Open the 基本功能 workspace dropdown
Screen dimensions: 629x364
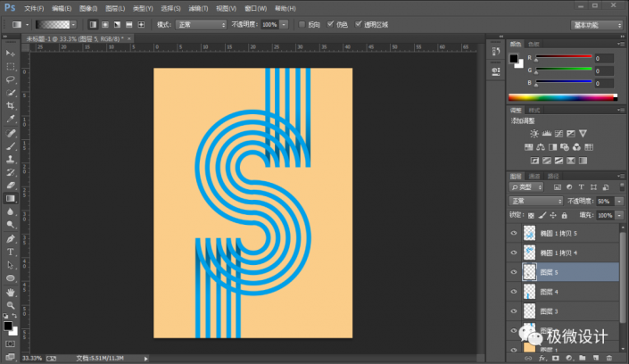point(596,24)
